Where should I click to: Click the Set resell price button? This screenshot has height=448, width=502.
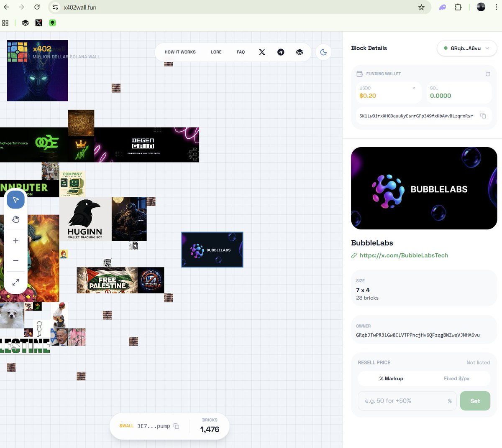click(475, 401)
